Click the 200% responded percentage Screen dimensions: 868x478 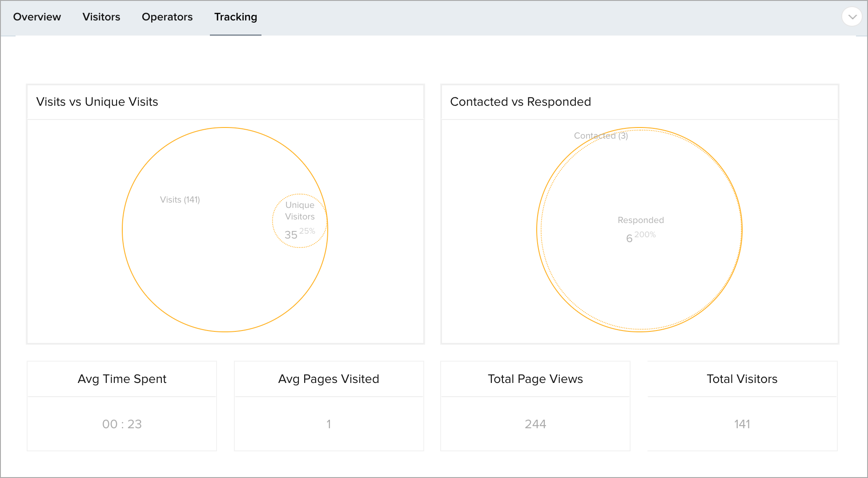coord(645,235)
